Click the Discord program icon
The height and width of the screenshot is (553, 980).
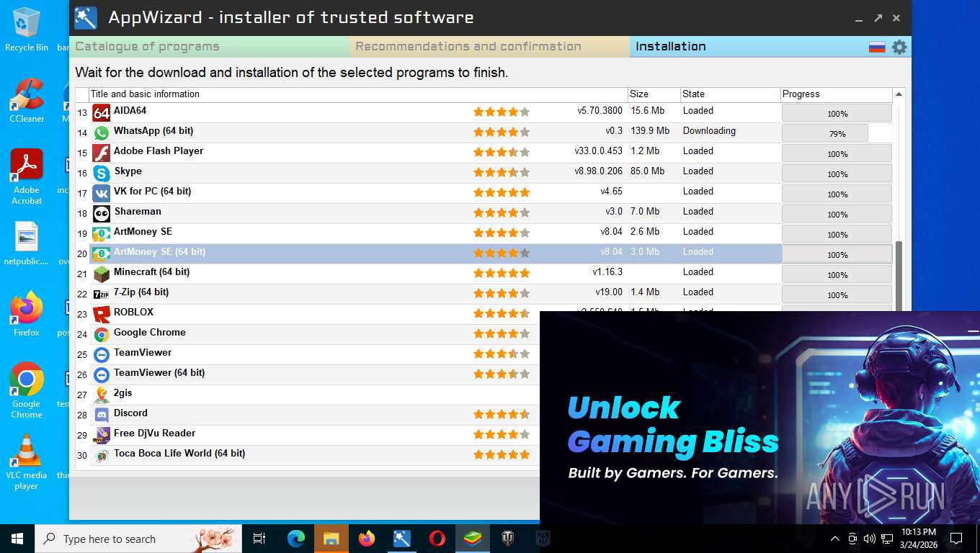[x=102, y=415]
